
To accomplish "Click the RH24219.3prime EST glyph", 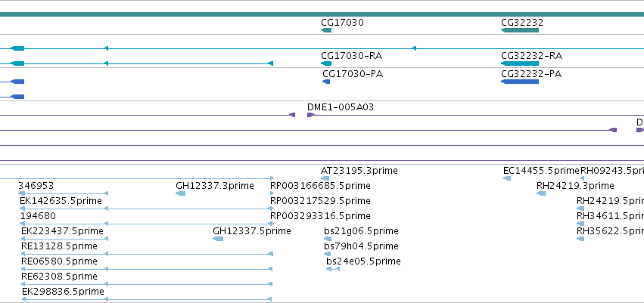I will 541,193.
